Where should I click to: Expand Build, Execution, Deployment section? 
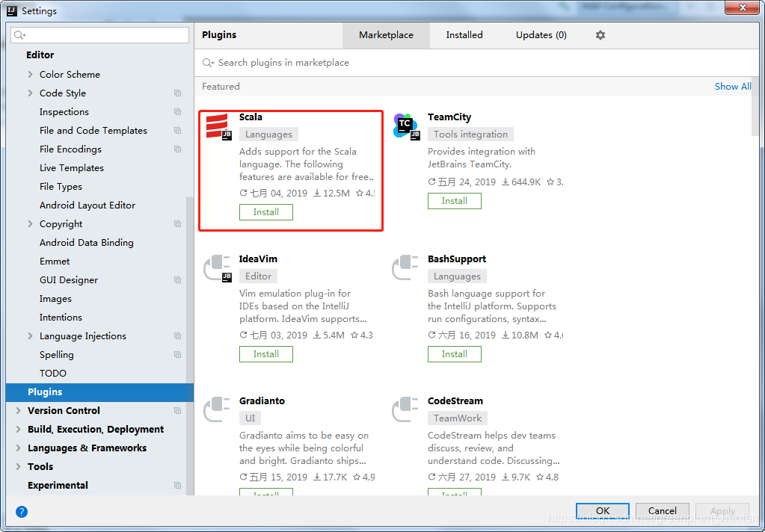tap(19, 429)
